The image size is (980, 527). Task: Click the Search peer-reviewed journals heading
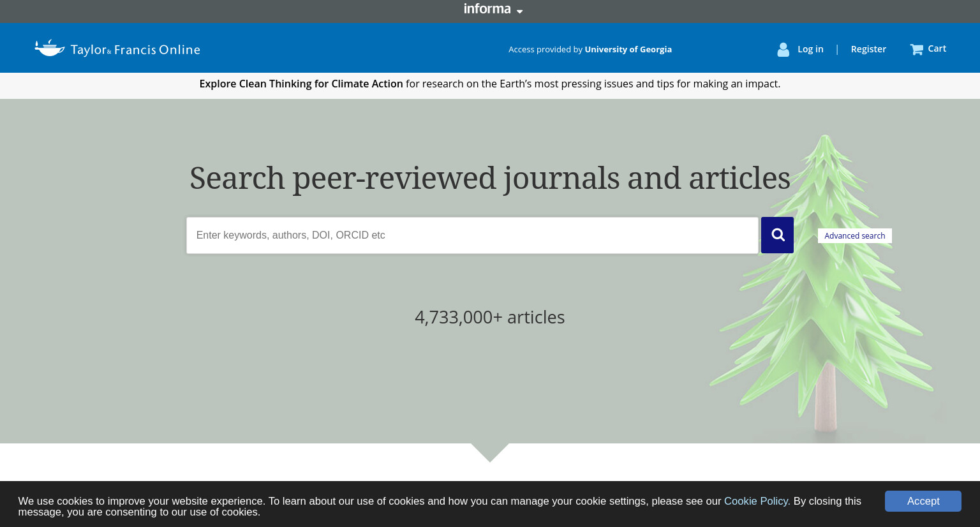[x=490, y=178]
